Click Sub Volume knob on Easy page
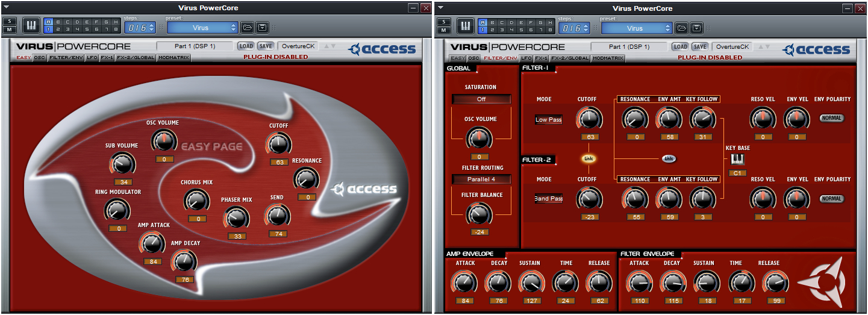The width and height of the screenshot is (868, 315). 122,163
